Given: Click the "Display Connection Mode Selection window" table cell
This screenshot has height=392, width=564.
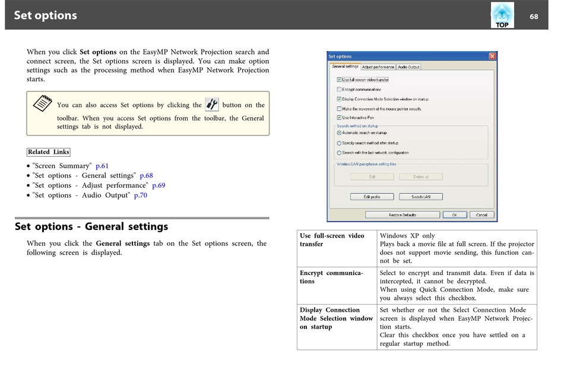Looking at the screenshot, I should [337, 327].
